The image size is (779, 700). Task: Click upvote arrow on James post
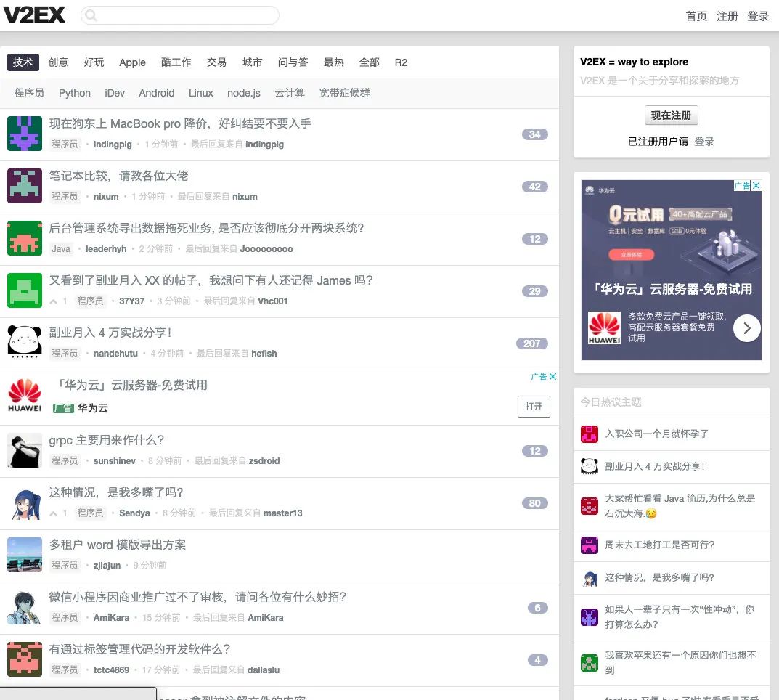53,301
